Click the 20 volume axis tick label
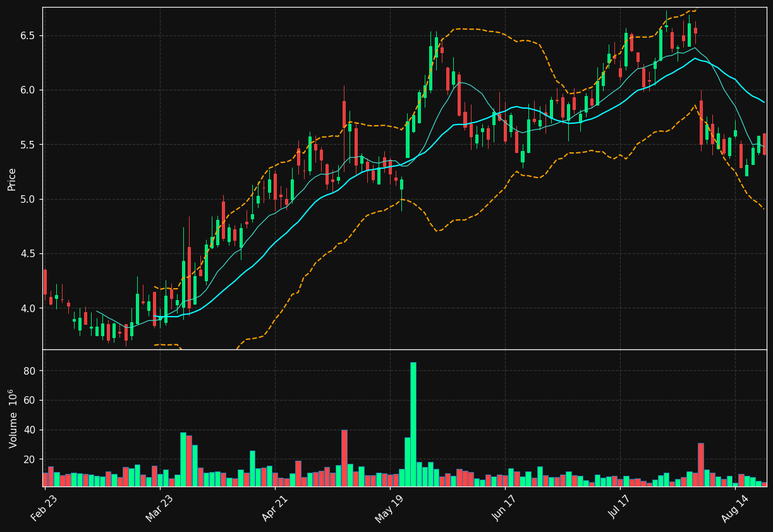The width and height of the screenshot is (773, 532). pyautogui.click(x=29, y=459)
